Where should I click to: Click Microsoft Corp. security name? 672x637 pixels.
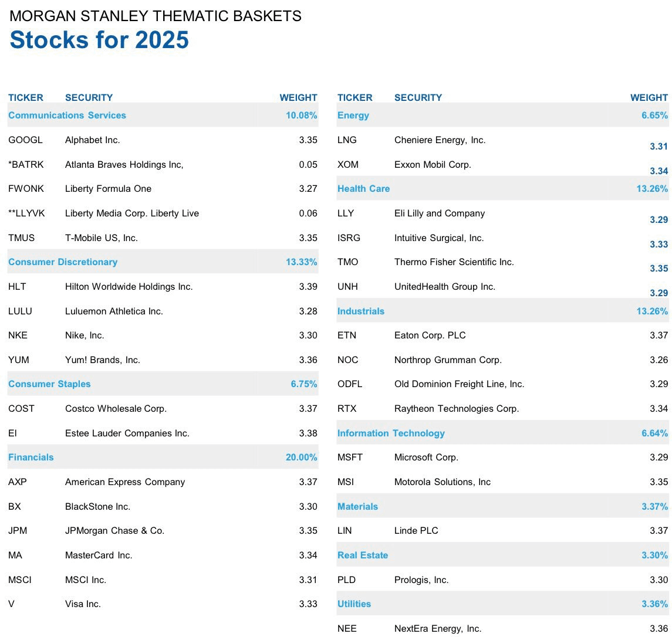tap(426, 458)
